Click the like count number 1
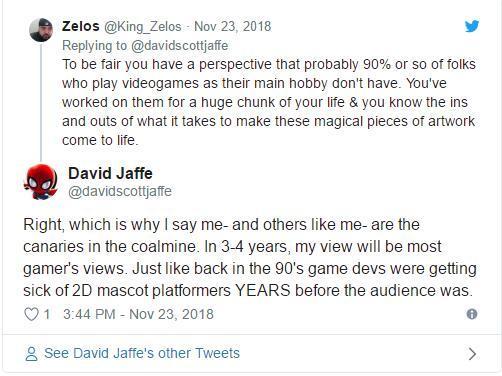Image resolution: width=502 pixels, height=376 pixels. point(47,314)
